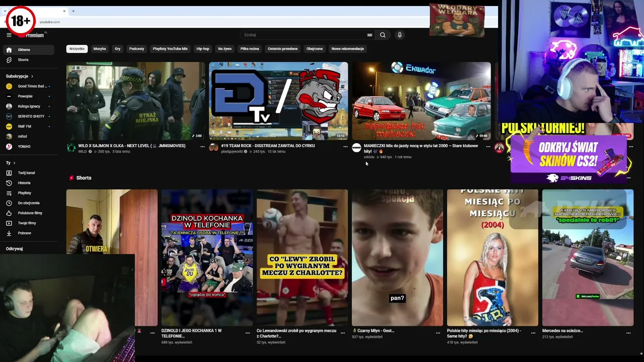The width and height of the screenshot is (644, 362).
Task: Select the Wszystko filter chip
Action: 77,49
